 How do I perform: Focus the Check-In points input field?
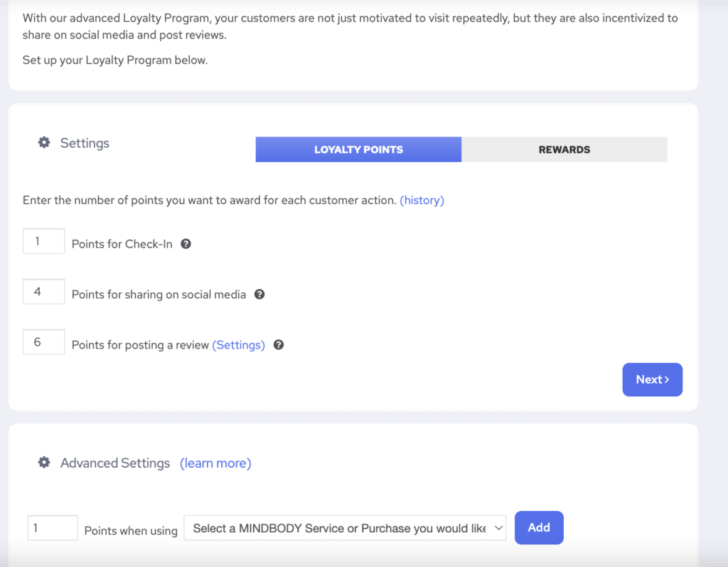(43, 242)
